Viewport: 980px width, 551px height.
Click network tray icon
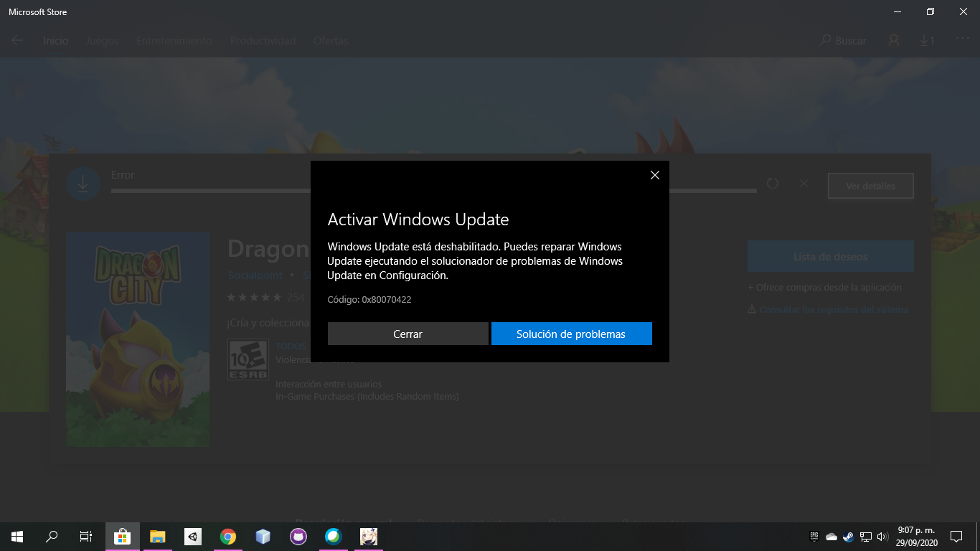(866, 536)
